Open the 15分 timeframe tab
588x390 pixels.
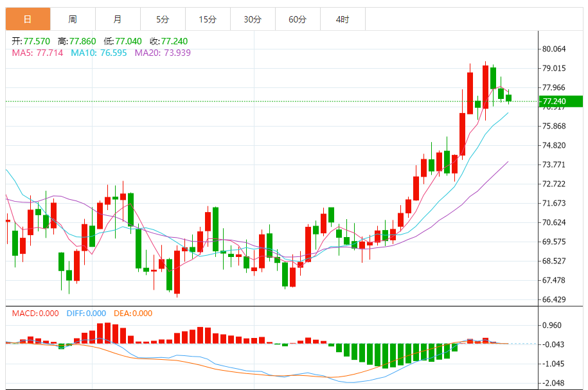pos(208,19)
